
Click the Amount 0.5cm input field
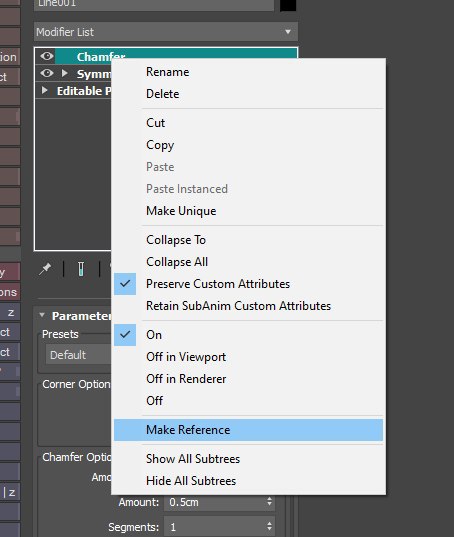tap(214, 502)
